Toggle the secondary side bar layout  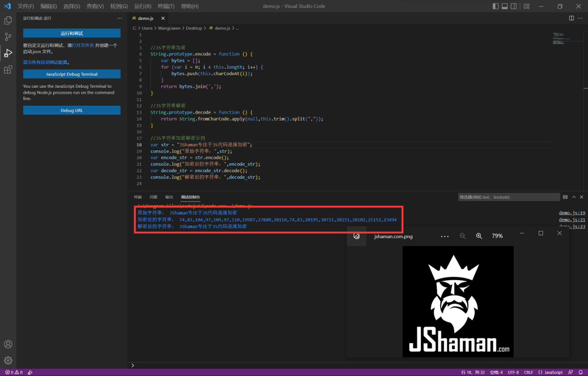coord(514,6)
